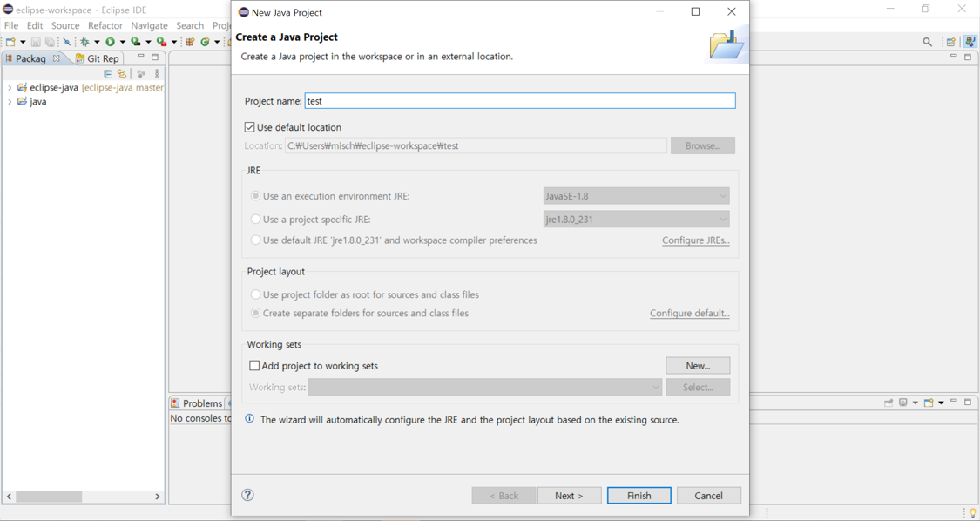The image size is (980, 521).
Task: Click the New Java Class icon
Action: [205, 42]
